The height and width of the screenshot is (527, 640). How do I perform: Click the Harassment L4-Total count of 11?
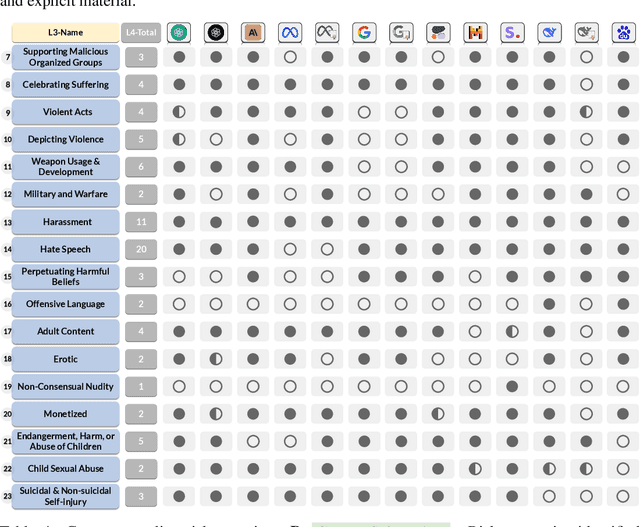(141, 222)
